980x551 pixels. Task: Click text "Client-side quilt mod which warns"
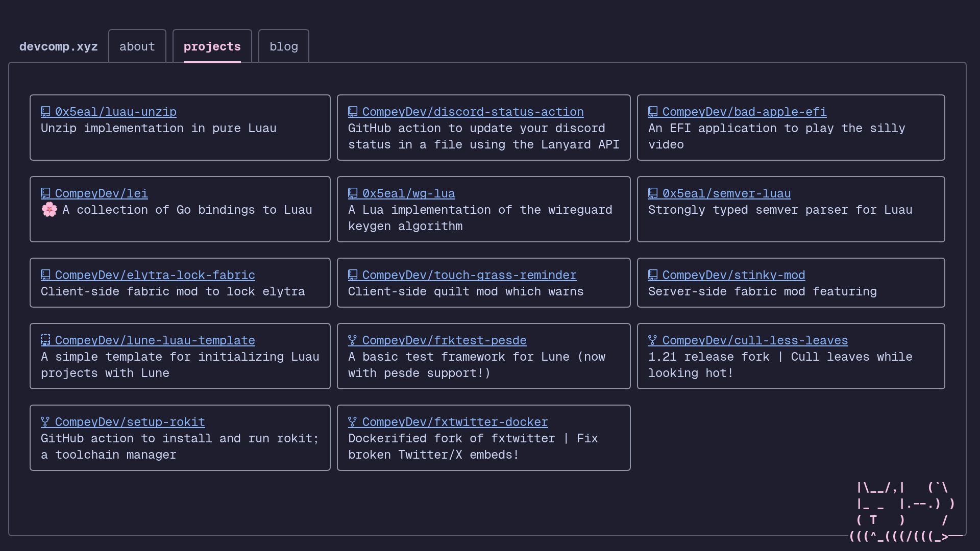(466, 291)
